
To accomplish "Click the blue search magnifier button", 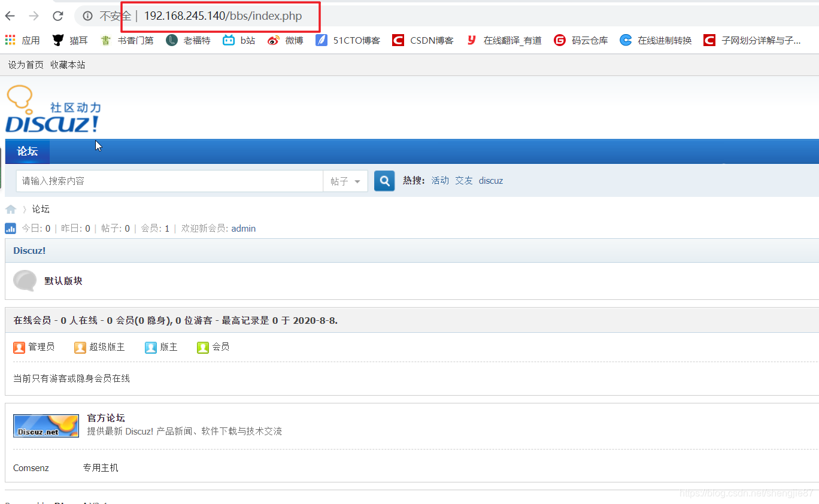I will pyautogui.click(x=384, y=181).
